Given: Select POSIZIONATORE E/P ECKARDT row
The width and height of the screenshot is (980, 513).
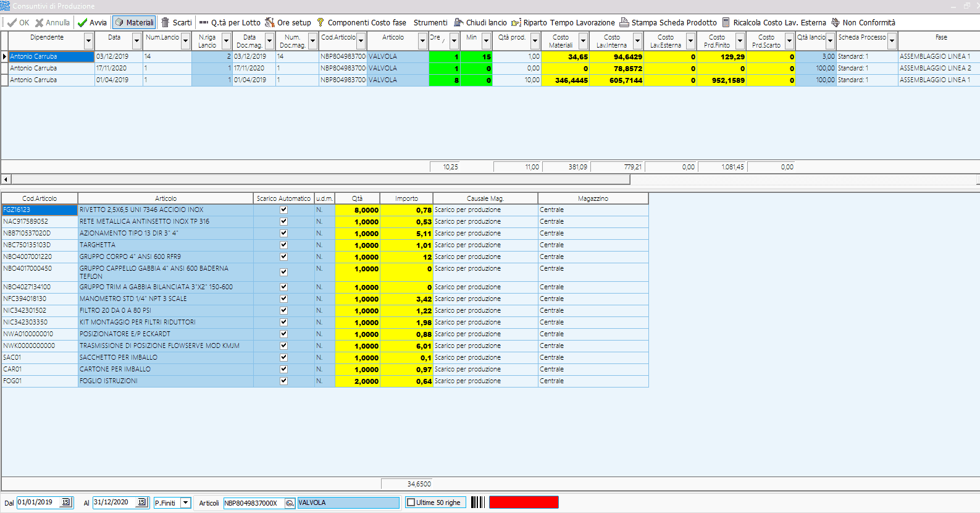Looking at the screenshot, I should pos(325,334).
